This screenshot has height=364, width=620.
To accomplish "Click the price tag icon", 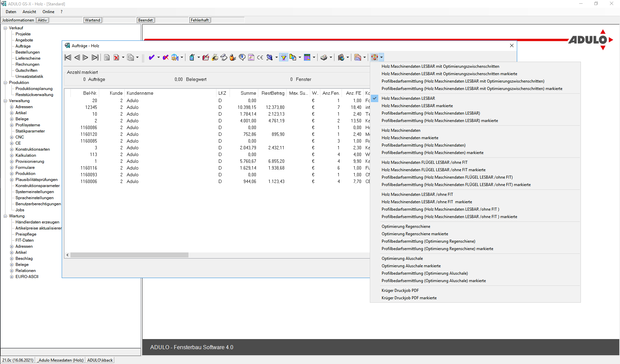I will point(192,58).
